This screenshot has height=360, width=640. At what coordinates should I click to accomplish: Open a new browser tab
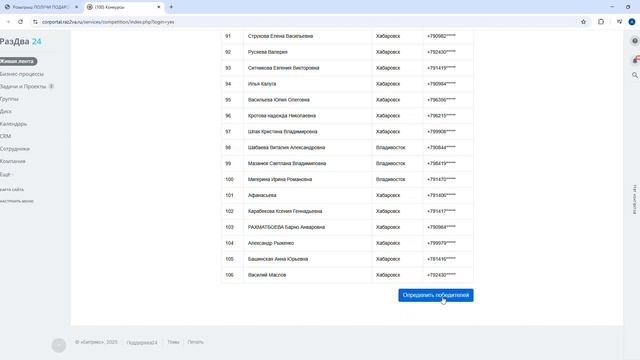(171, 7)
